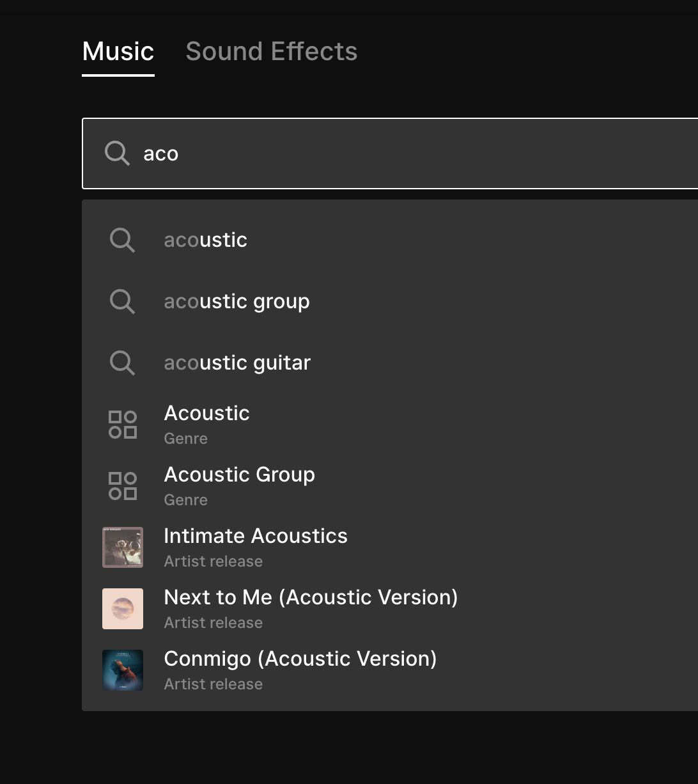The width and height of the screenshot is (698, 784).
Task: Open Next to Me (Acoustic Version) title
Action: point(311,598)
